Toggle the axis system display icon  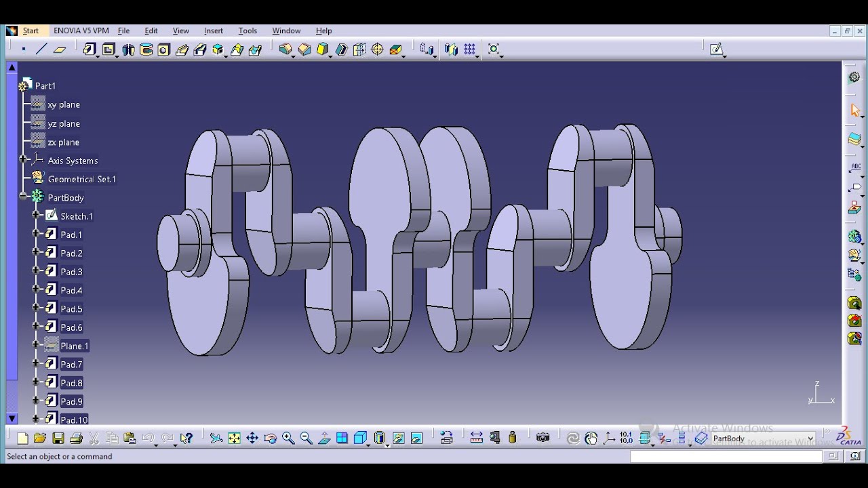(609, 439)
